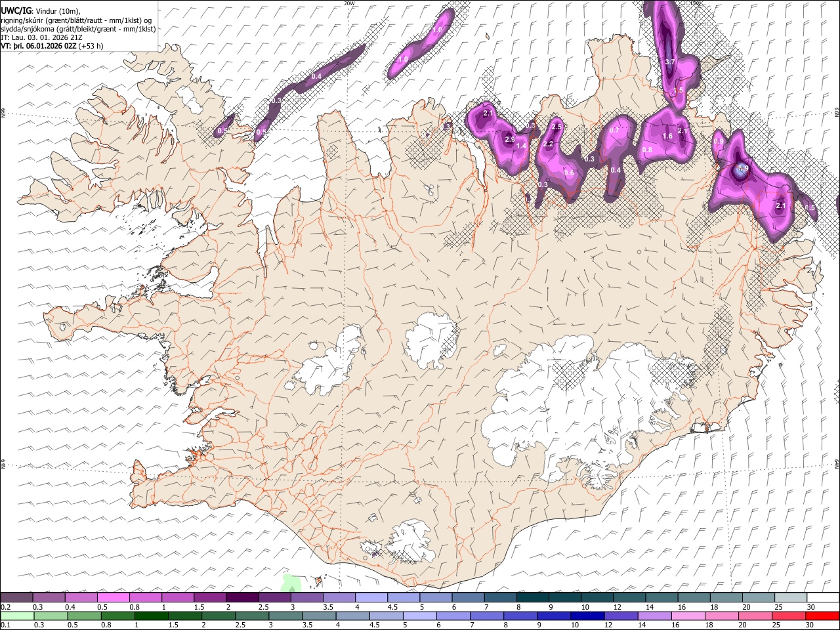840x630 pixels.
Task: Click the 2.9 snowfall value on the map
Action: coord(510,140)
